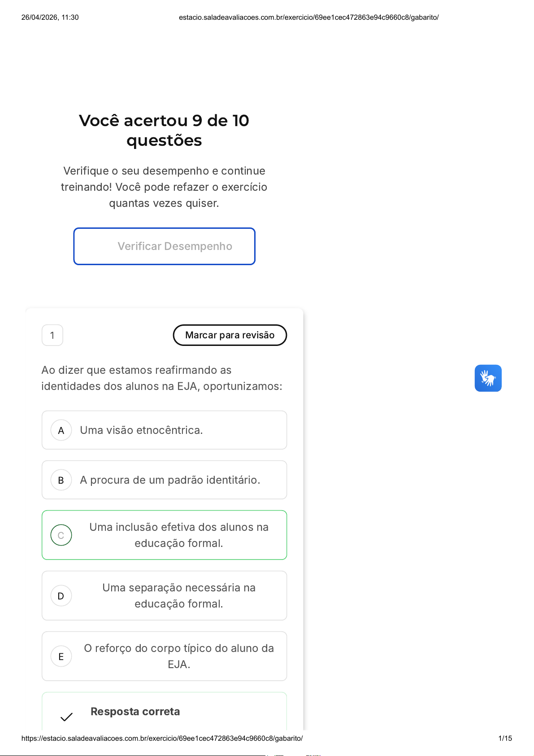Choose the green letter C option circle
The image size is (534, 756).
[x=61, y=535]
